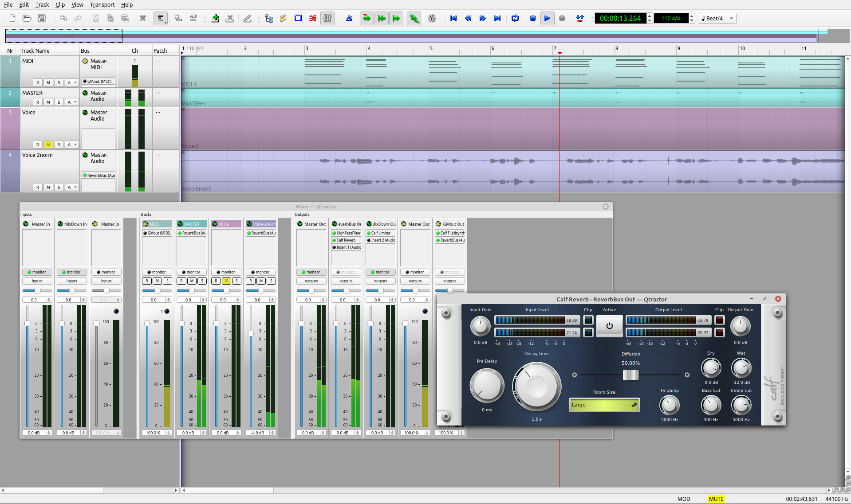The height and width of the screenshot is (504, 851).
Task: Solo the MASTER strip in mixer
Action: pyautogui.click(x=202, y=281)
